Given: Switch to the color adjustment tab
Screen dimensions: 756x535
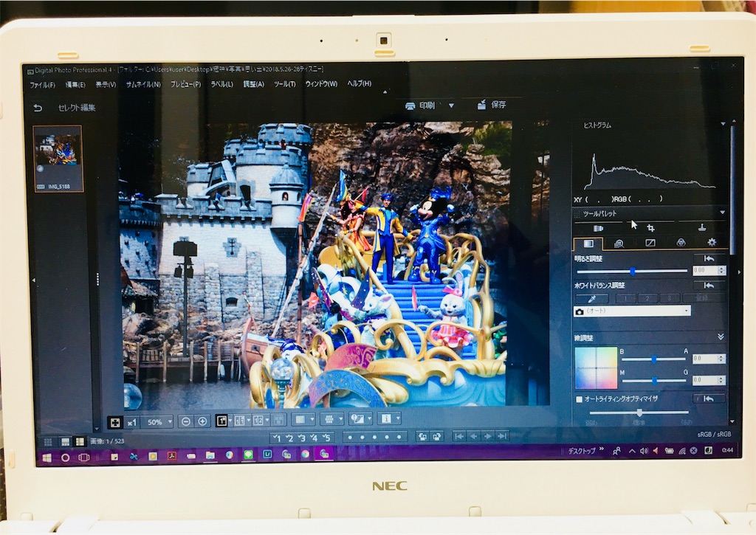Looking at the screenshot, I should coord(681,243).
